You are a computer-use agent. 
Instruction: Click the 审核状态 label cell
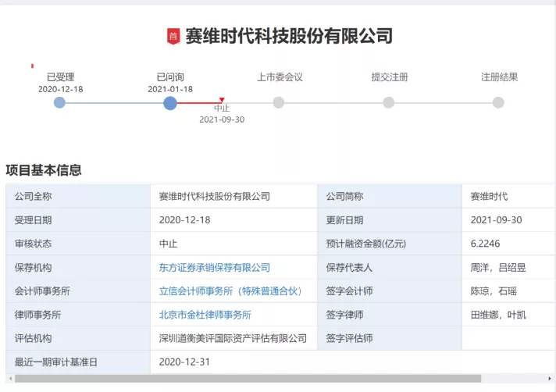tap(78, 244)
